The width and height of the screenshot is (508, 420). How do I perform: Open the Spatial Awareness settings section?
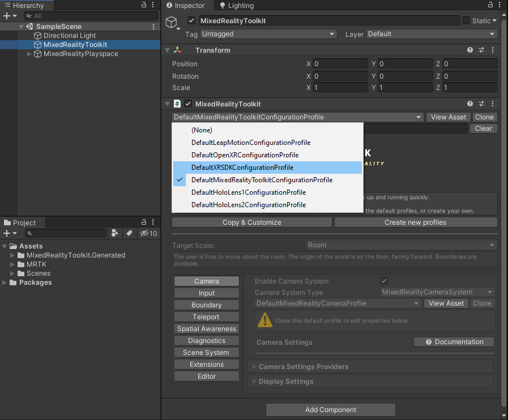pyautogui.click(x=207, y=329)
